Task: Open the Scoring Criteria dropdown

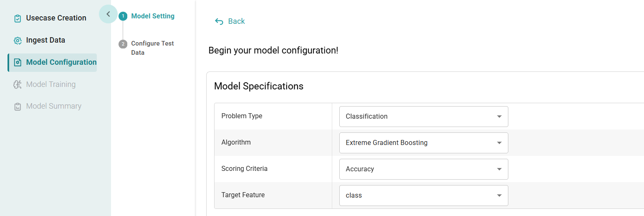Action: (424, 169)
